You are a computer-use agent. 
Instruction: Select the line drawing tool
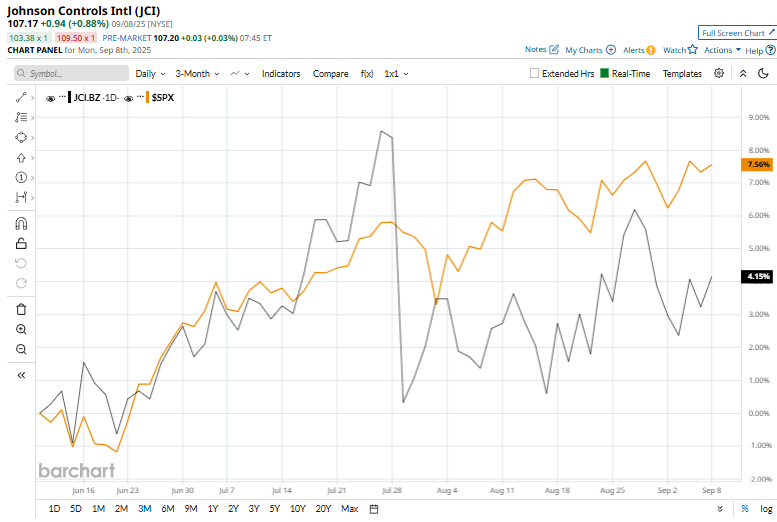21,98
